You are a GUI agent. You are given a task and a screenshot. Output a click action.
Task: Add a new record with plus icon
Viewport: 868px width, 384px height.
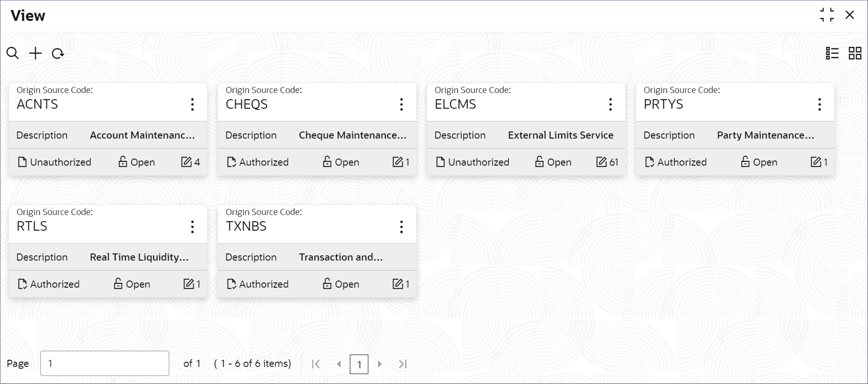(36, 53)
